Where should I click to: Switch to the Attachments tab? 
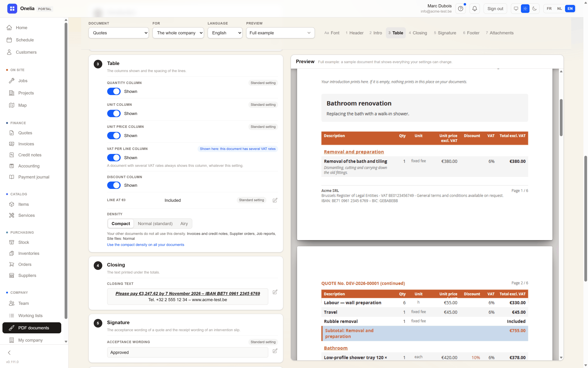[500, 33]
